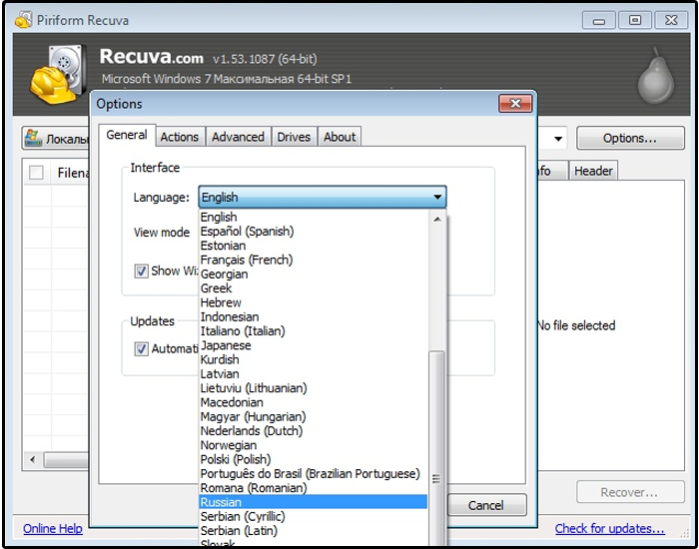Toggle the Show Wizard checkbox

(141, 271)
